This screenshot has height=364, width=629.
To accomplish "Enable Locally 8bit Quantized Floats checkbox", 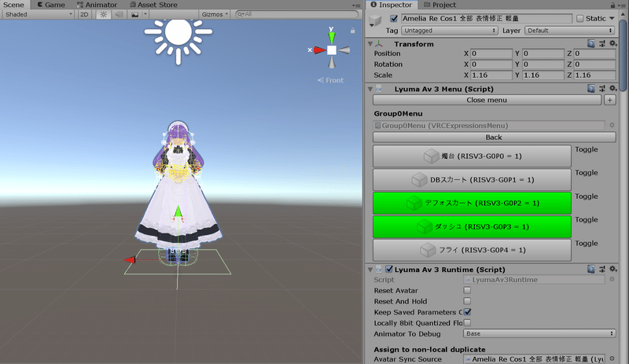I will 467,322.
